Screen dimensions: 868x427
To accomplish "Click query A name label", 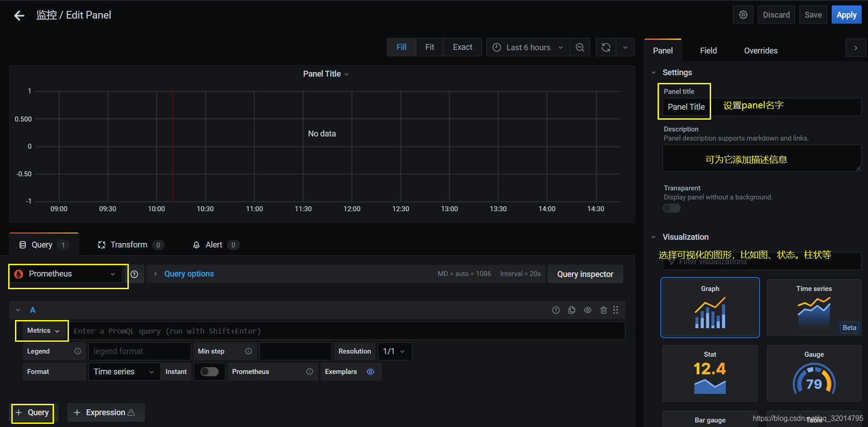I will (33, 310).
